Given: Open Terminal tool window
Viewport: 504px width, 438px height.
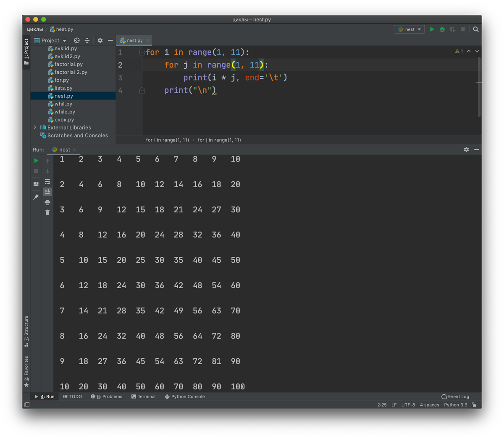Looking at the screenshot, I should tap(143, 396).
